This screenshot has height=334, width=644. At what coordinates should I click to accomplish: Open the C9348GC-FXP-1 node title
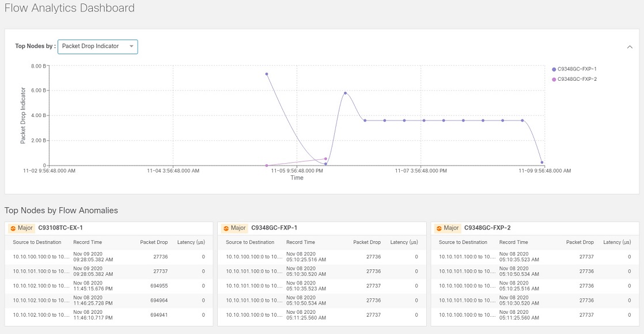(x=274, y=227)
